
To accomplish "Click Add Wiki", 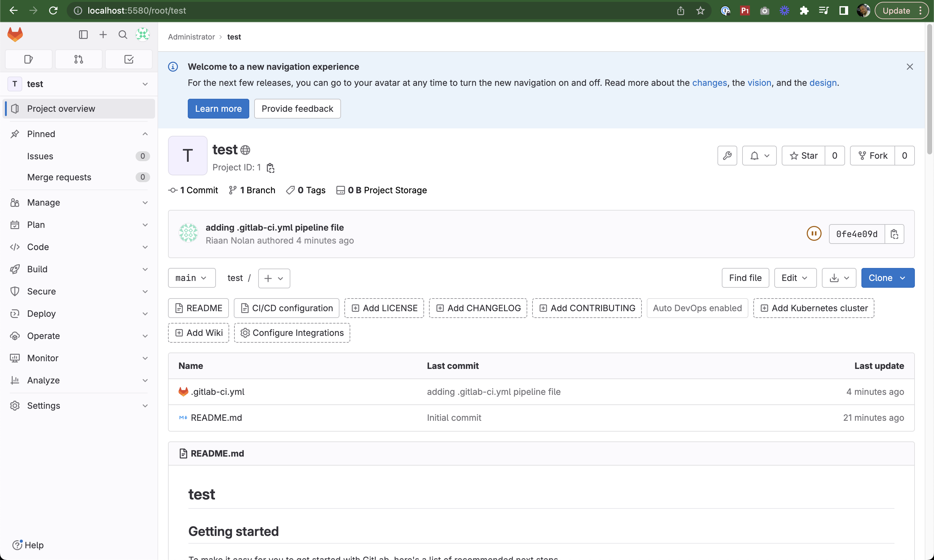I will (x=198, y=333).
